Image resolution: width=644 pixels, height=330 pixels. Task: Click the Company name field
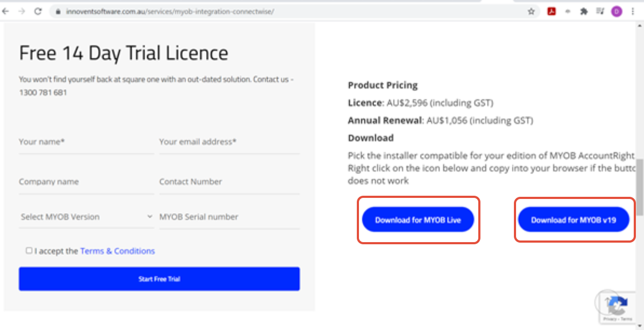click(86, 182)
